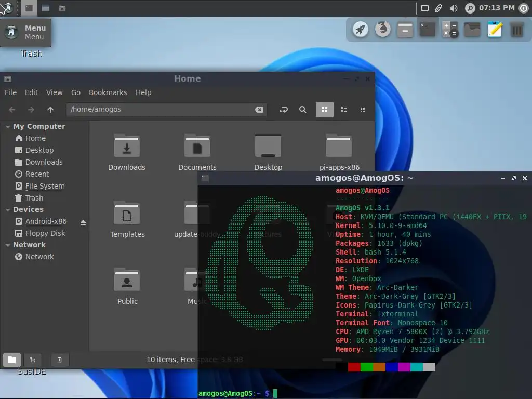
Task: Open the terminal icon in the dock
Action: point(428,30)
